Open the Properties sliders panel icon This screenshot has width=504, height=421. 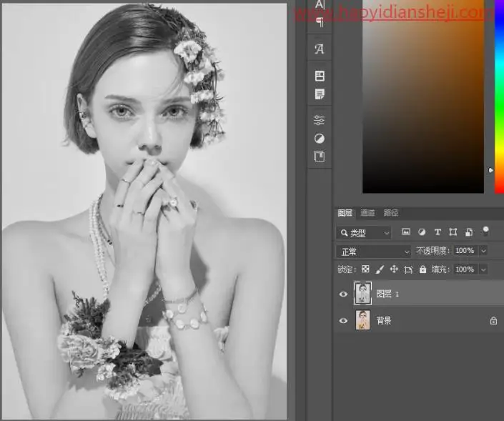319,120
